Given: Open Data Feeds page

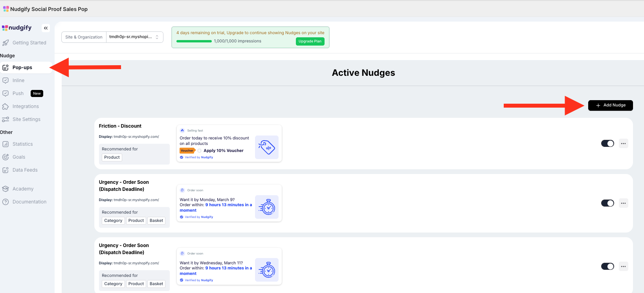Looking at the screenshot, I should [x=26, y=170].
